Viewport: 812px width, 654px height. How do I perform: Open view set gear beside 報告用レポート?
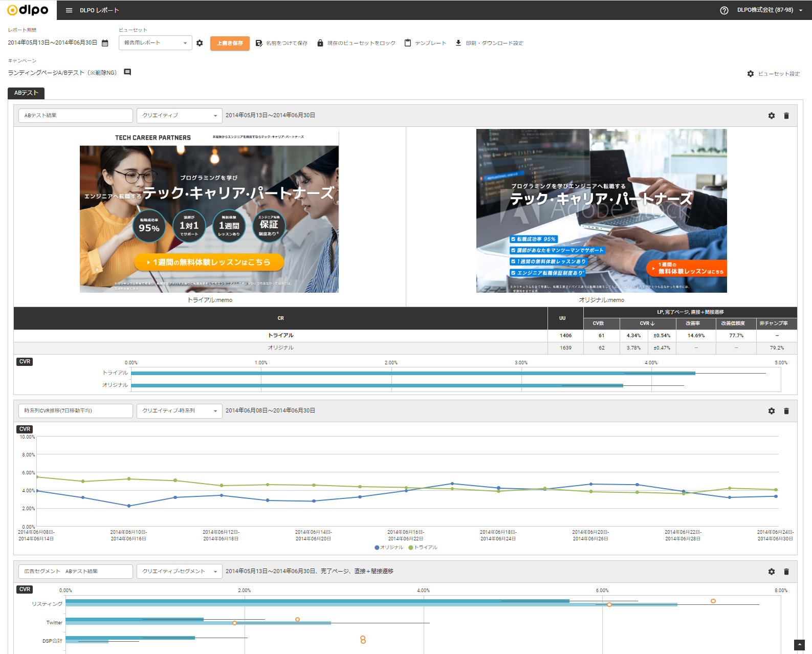point(200,43)
